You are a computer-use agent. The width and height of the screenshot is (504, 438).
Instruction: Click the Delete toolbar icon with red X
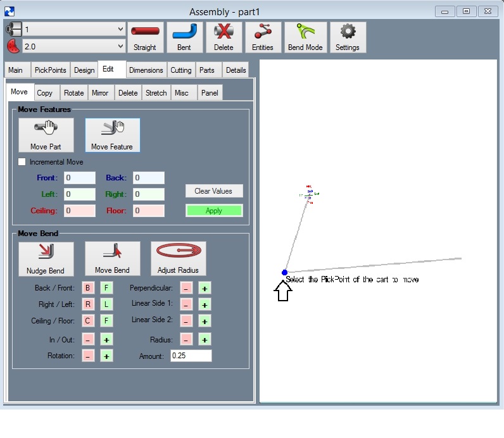[224, 37]
